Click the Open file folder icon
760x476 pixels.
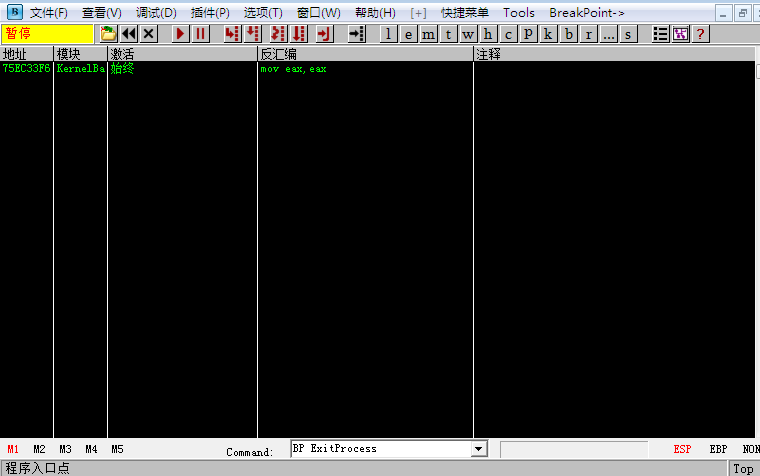click(109, 34)
